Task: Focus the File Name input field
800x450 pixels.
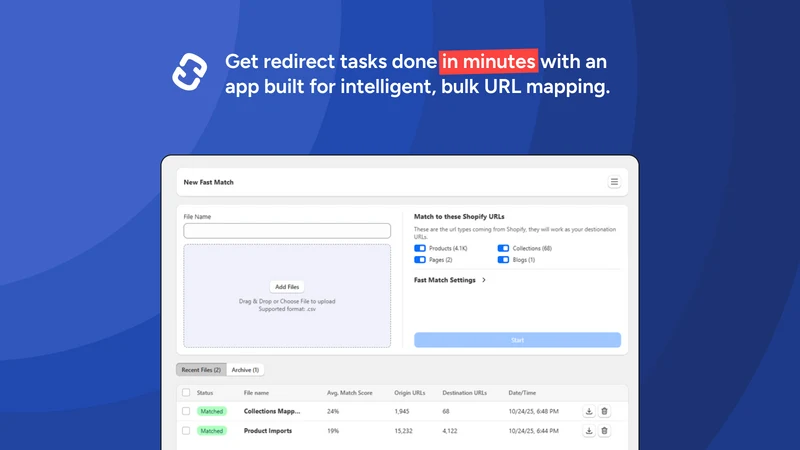Action: pos(287,231)
